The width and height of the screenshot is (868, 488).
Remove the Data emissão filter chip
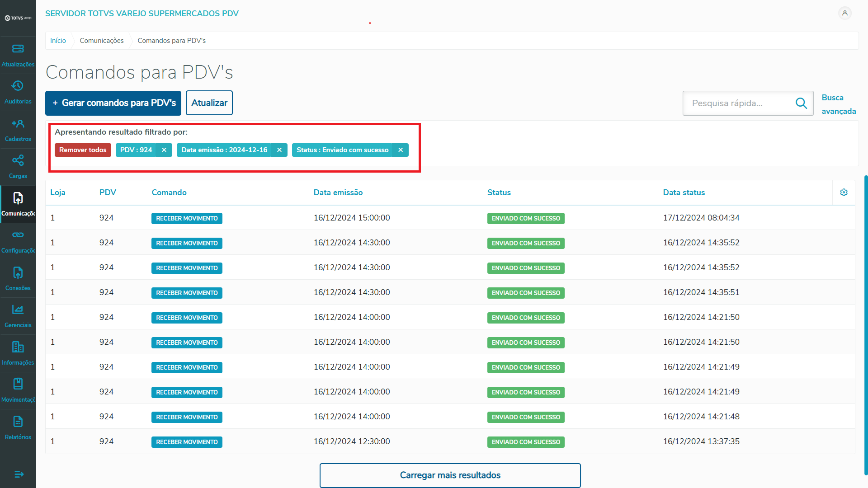tap(279, 150)
